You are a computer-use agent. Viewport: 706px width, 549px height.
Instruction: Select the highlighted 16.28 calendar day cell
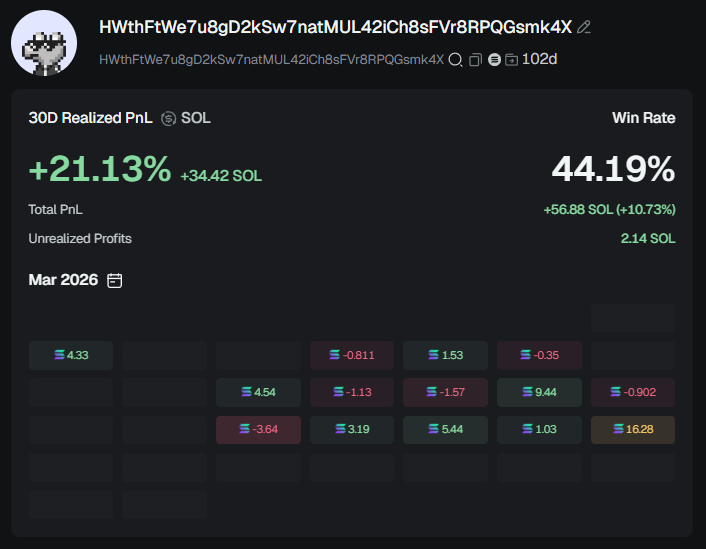tap(633, 430)
